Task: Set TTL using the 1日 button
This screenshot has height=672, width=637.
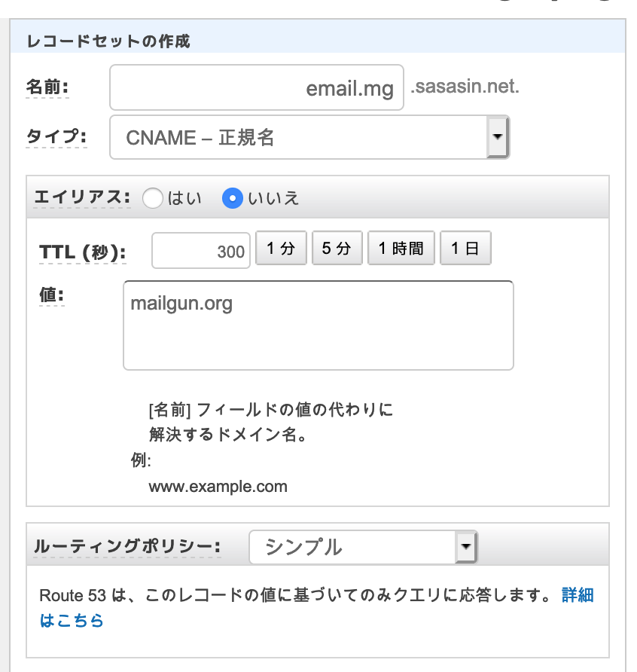Action: 465,248
